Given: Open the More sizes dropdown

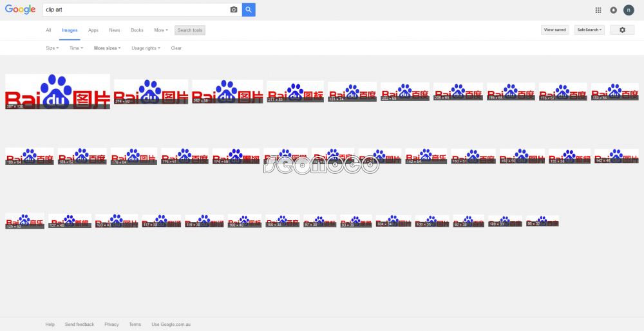Looking at the screenshot, I should pyautogui.click(x=107, y=48).
